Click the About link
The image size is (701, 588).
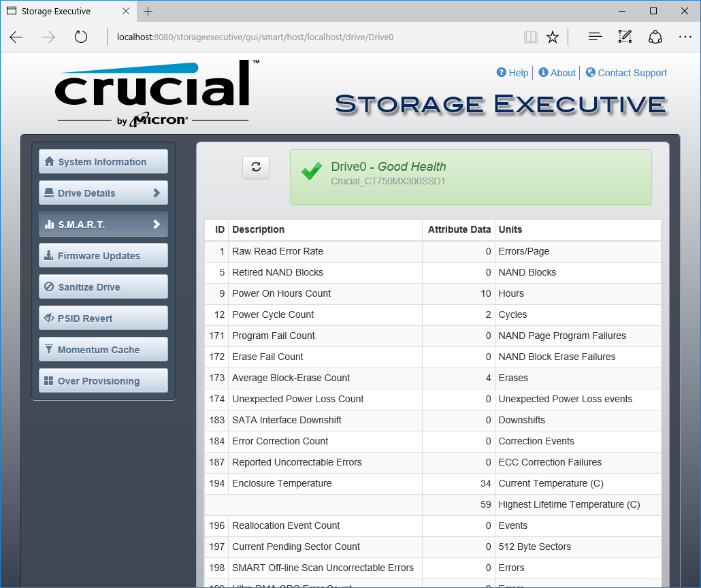(x=563, y=73)
